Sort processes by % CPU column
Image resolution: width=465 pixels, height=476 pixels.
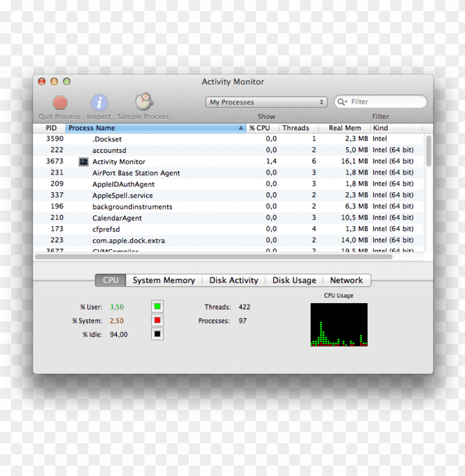[x=260, y=127]
